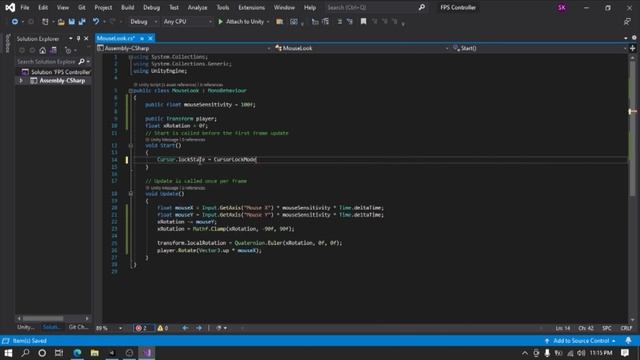Navigate to next issue arrow
Viewport: 640px width, 360px height.
199,328
